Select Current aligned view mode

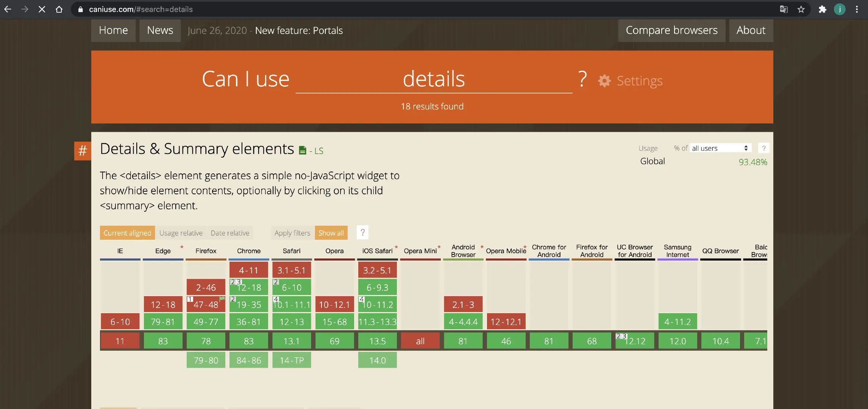(x=127, y=233)
